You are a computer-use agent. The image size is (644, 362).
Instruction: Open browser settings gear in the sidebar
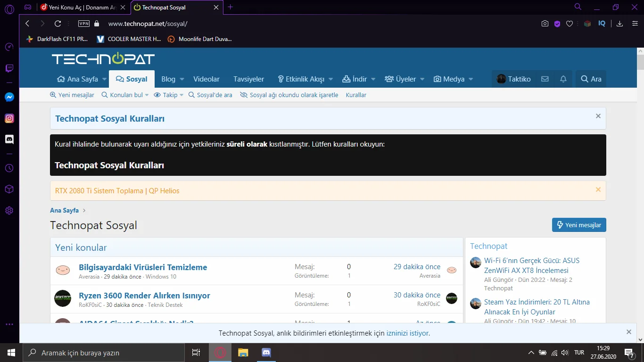coord(9,211)
